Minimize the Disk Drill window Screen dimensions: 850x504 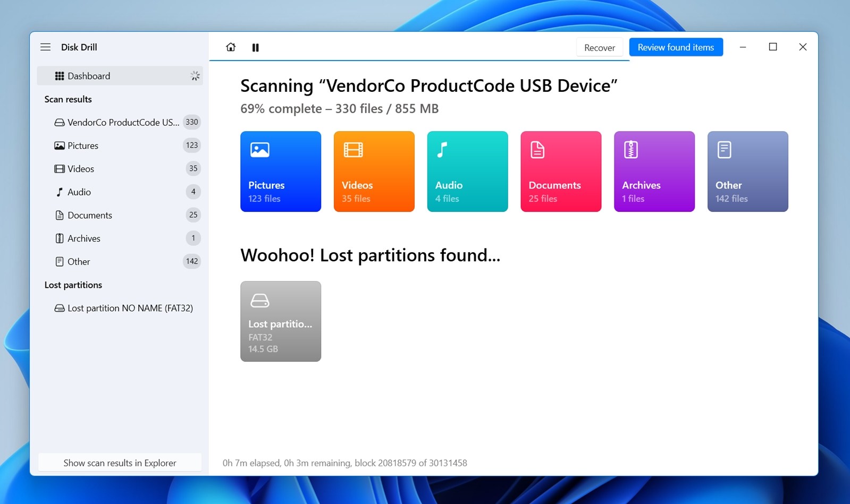point(743,47)
